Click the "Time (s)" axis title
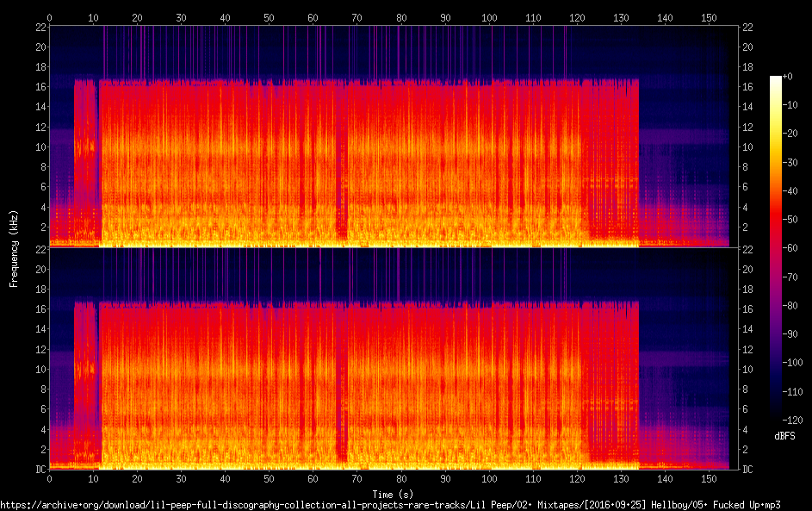The height and width of the screenshot is (511, 812). pyautogui.click(x=393, y=495)
